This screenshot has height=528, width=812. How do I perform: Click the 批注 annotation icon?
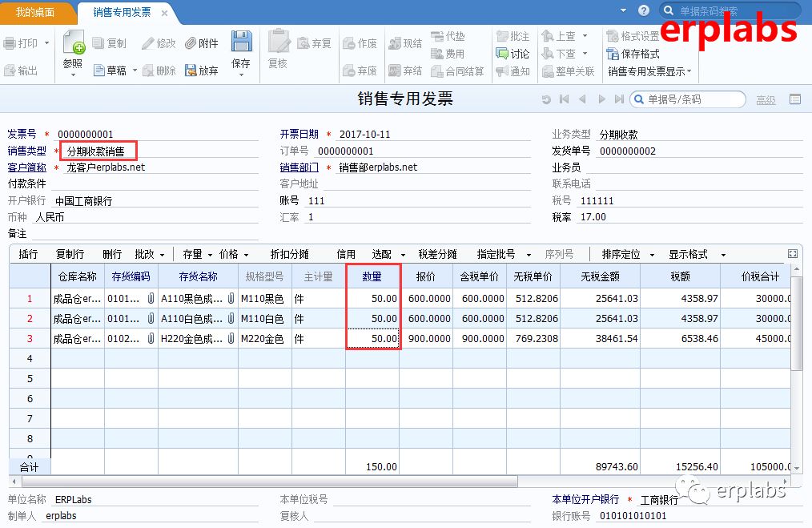tap(502, 36)
